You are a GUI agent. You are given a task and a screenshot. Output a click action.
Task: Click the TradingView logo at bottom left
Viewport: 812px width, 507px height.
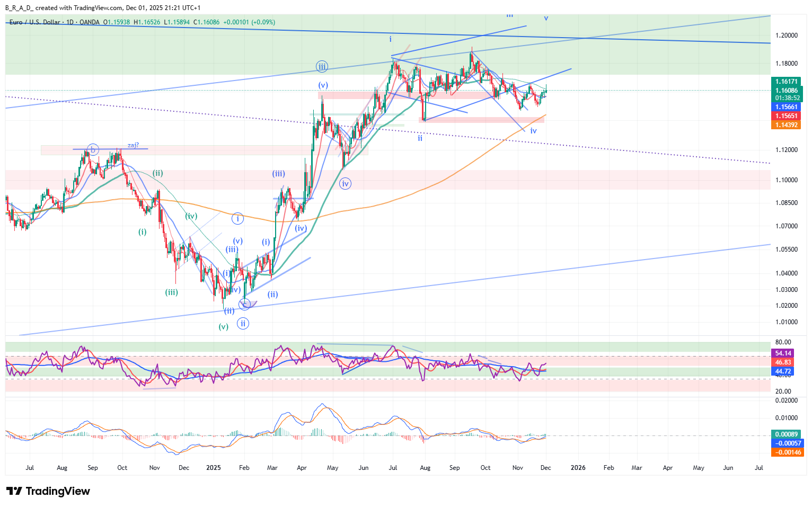[x=48, y=491]
